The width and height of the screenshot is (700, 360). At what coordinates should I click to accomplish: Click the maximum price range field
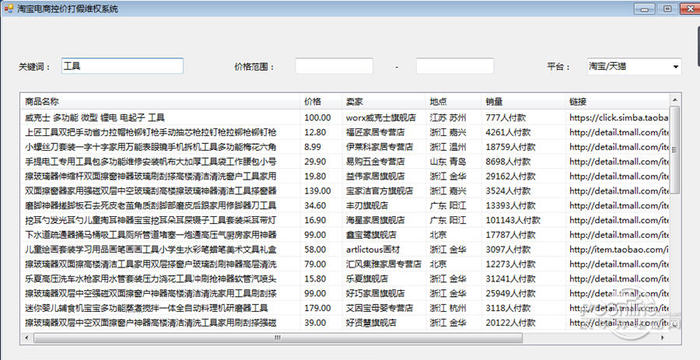pos(455,66)
